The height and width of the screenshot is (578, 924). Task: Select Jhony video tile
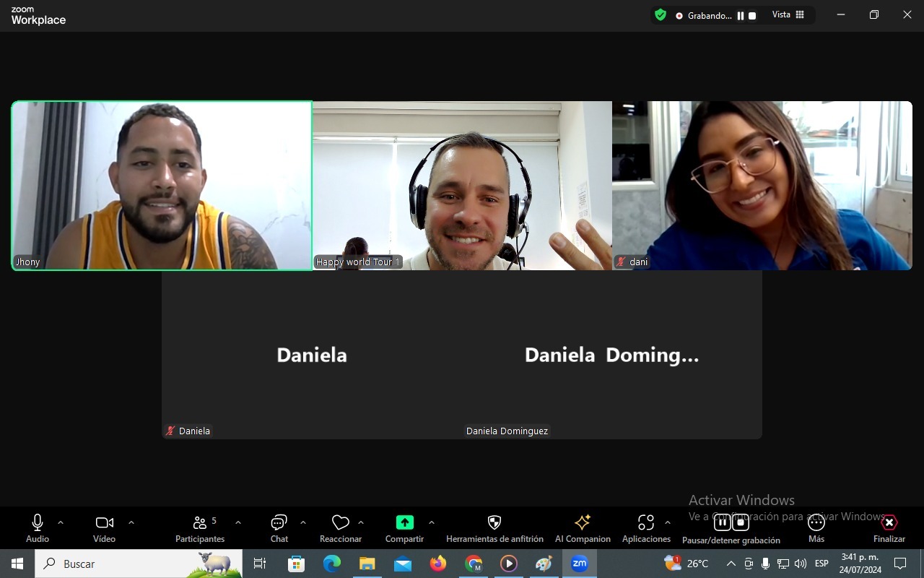click(x=162, y=186)
